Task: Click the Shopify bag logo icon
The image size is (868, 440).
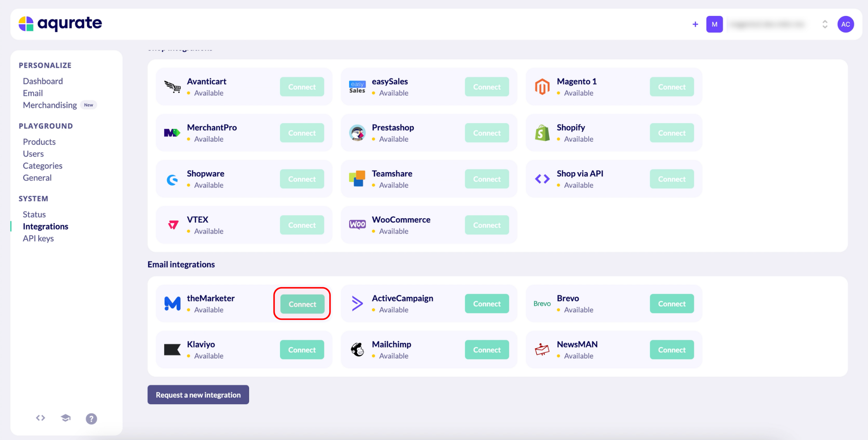Action: click(x=542, y=133)
